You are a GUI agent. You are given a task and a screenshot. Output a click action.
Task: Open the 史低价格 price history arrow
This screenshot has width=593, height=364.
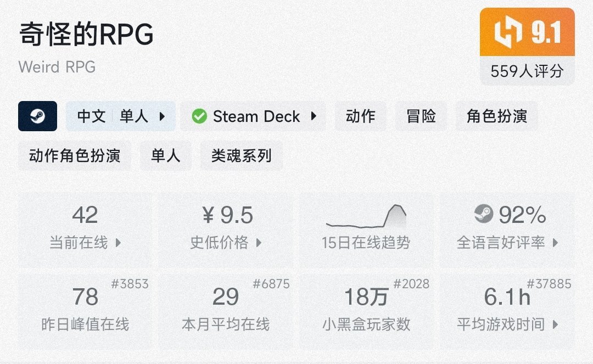[259, 243]
